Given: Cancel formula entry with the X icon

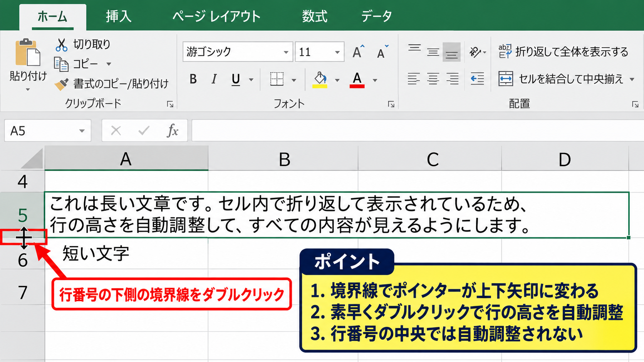Looking at the screenshot, I should pos(116,131).
